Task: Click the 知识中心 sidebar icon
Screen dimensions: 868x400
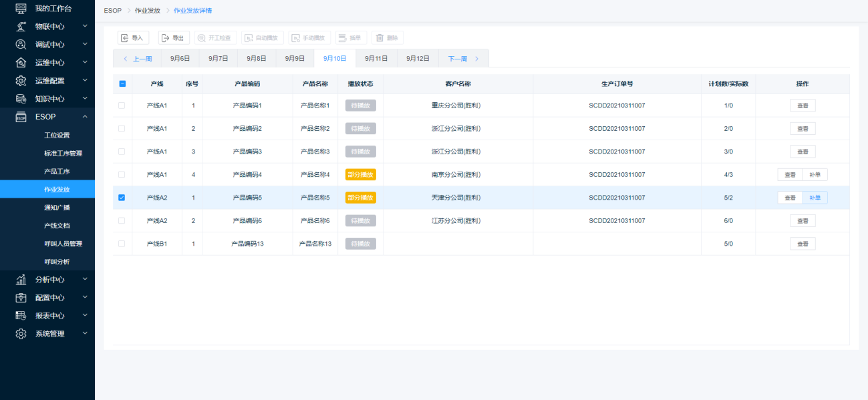Action: coord(21,99)
